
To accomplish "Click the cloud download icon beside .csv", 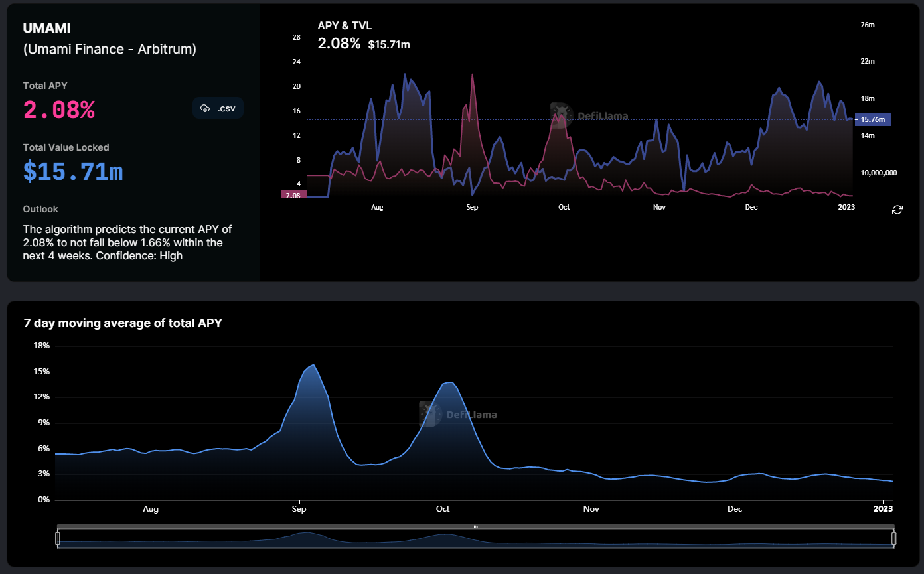I will pyautogui.click(x=205, y=108).
